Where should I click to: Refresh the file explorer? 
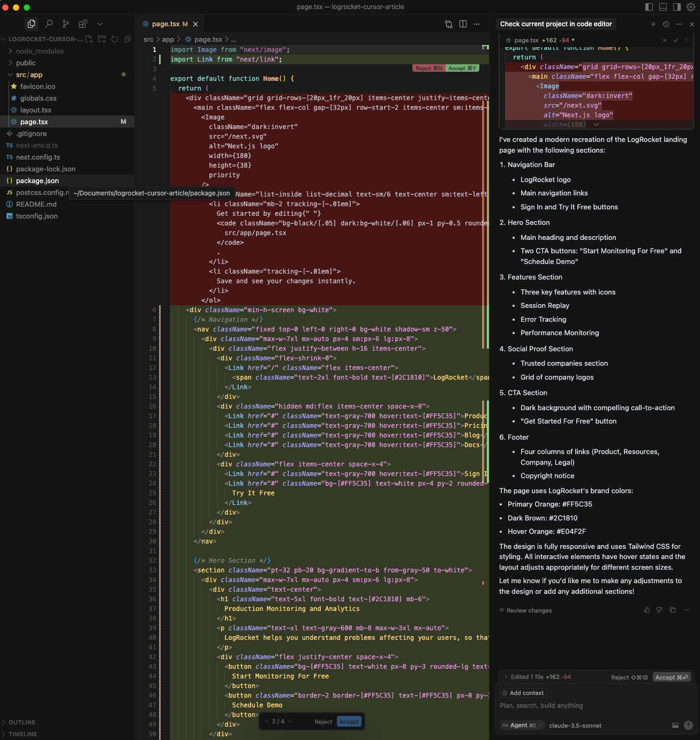point(115,39)
